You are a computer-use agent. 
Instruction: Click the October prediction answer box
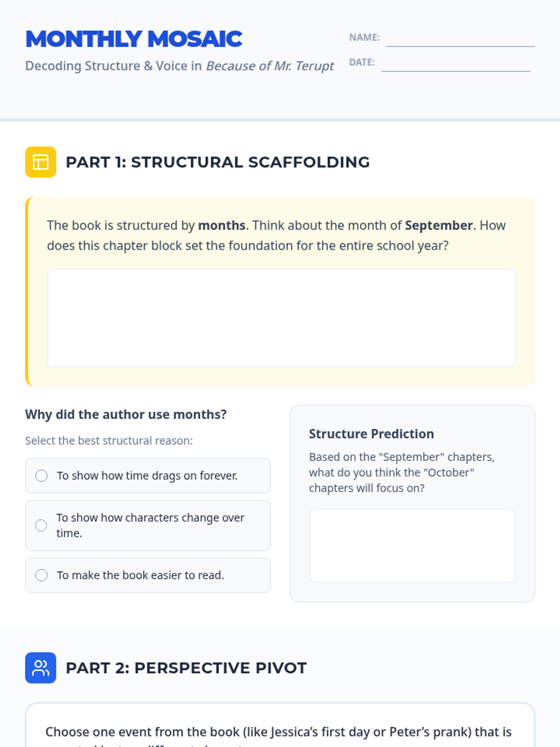tap(412, 545)
